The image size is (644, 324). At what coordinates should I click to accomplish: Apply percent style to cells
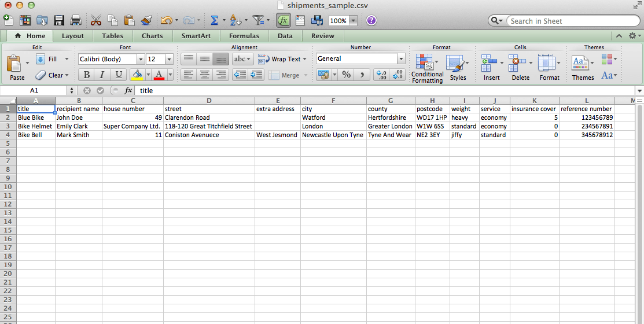click(x=347, y=75)
